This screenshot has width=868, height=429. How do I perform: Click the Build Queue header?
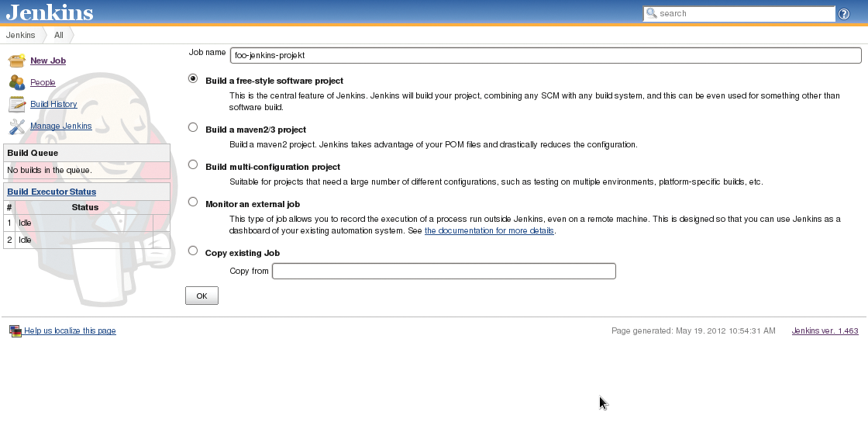click(87, 153)
